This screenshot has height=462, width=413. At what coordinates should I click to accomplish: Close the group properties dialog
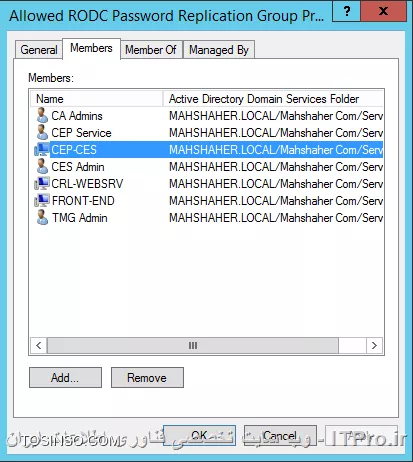tap(384, 12)
